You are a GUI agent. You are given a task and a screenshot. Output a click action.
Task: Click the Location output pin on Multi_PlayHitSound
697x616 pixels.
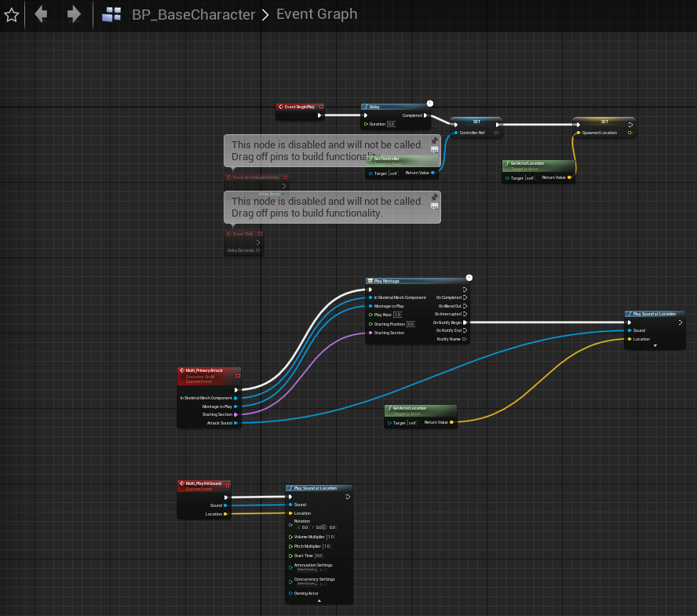pyautogui.click(x=225, y=514)
